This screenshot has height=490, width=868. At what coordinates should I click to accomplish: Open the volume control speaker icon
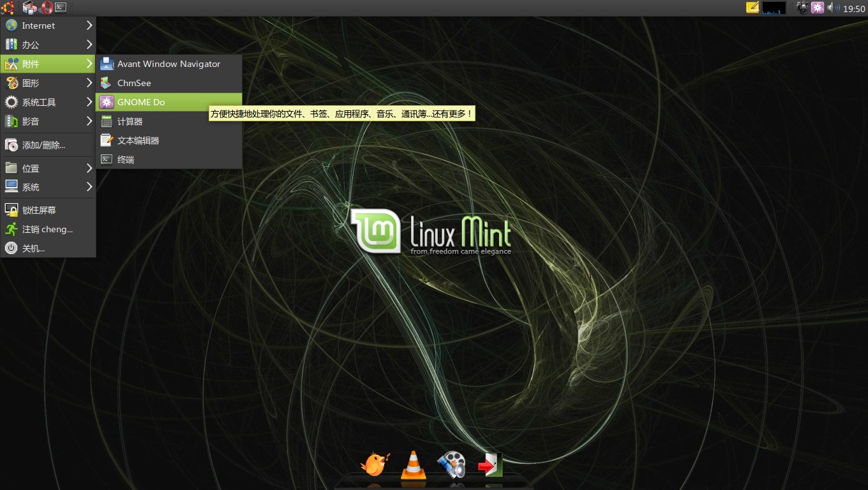click(x=834, y=8)
